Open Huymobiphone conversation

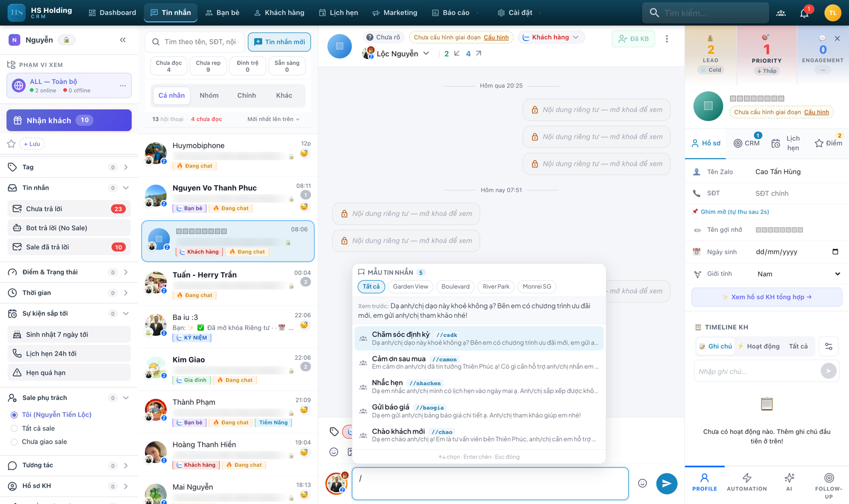point(228,154)
